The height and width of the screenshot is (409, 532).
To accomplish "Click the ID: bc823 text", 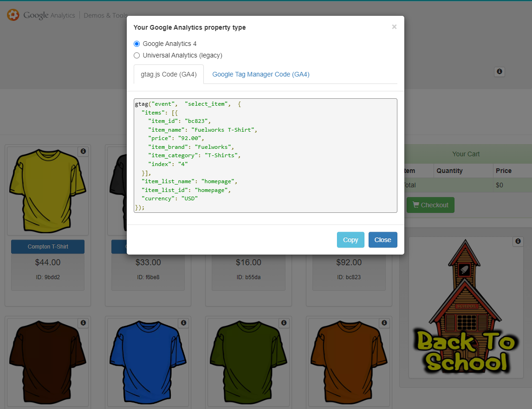I will tap(349, 277).
